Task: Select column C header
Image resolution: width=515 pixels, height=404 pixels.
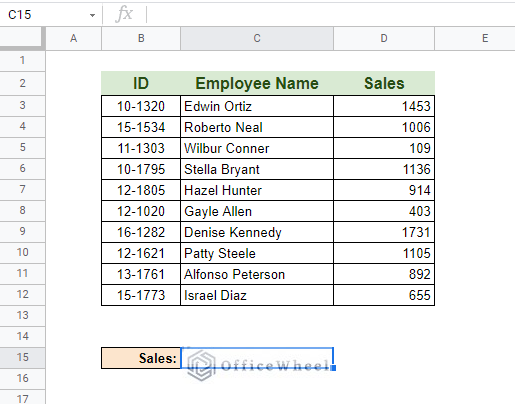Action: (x=257, y=38)
